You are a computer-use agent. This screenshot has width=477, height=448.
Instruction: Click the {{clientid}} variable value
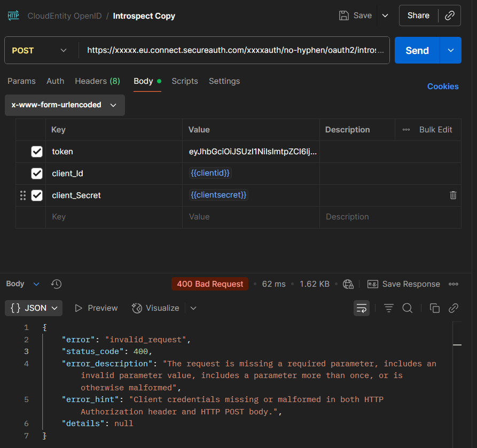pos(210,173)
